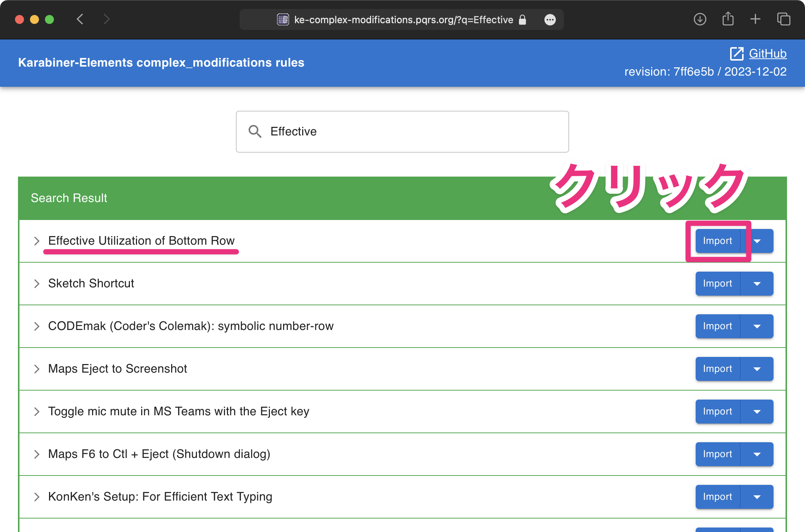Open the GitHub link
This screenshot has width=805, height=532.
pyautogui.click(x=768, y=53)
